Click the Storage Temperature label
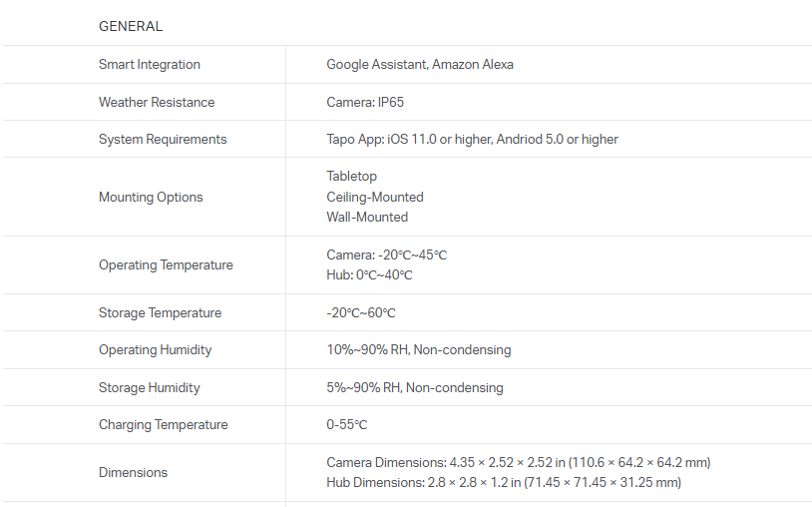Viewport: 812px width, 507px height. pos(160,312)
